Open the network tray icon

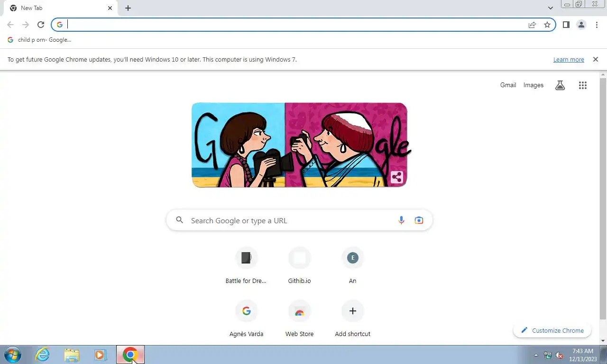(x=548, y=355)
